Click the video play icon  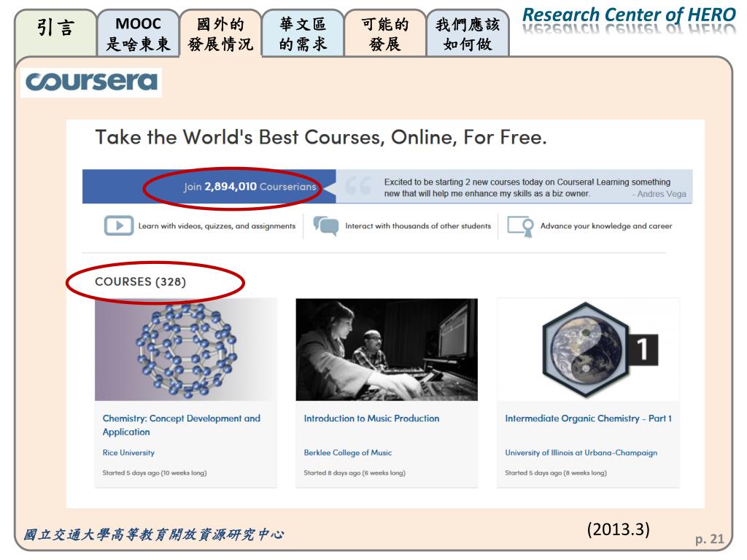pos(119,226)
